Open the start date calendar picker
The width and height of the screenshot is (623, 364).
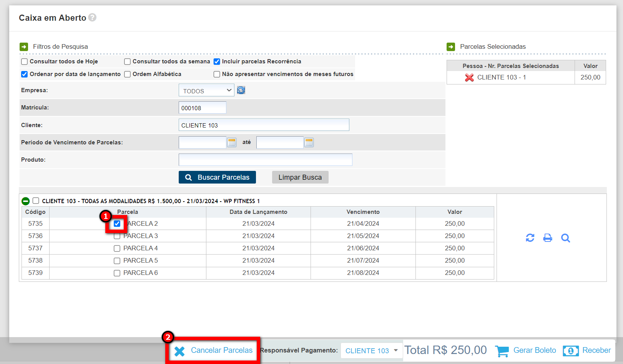tap(232, 142)
